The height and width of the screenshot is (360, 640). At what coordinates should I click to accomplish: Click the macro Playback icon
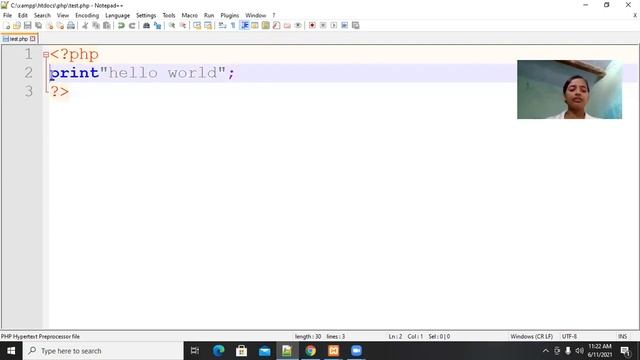pos(333,25)
